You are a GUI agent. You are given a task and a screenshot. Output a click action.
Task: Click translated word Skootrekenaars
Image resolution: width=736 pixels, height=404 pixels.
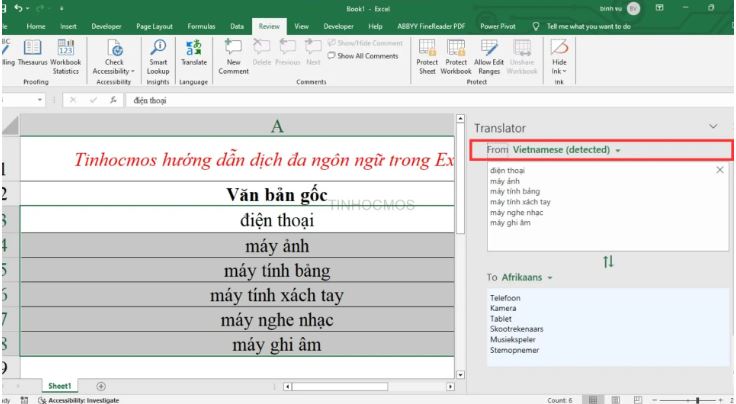click(x=517, y=329)
